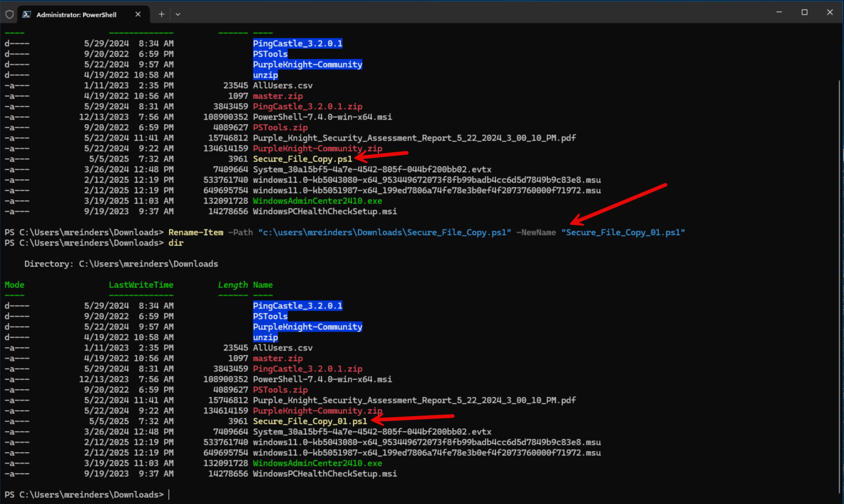Click the LastWriteTime column header
This screenshot has width=844, height=504.
tap(141, 284)
